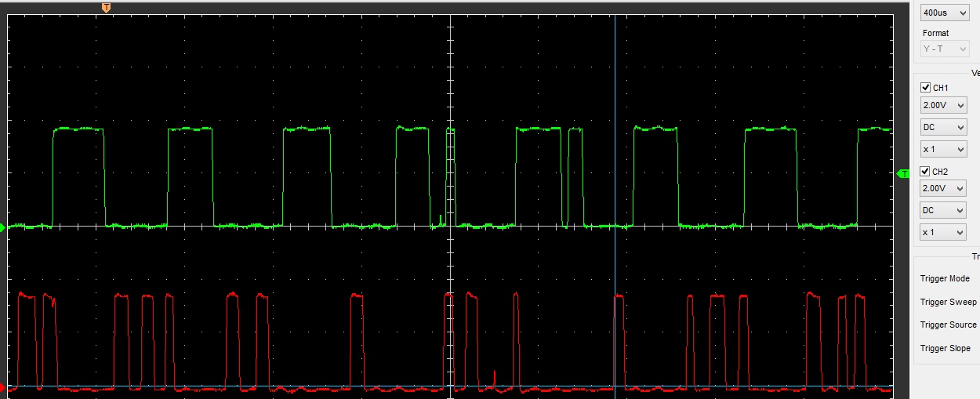The image size is (980, 399).
Task: Click the Trigger Mode label
Action: pyautogui.click(x=945, y=279)
